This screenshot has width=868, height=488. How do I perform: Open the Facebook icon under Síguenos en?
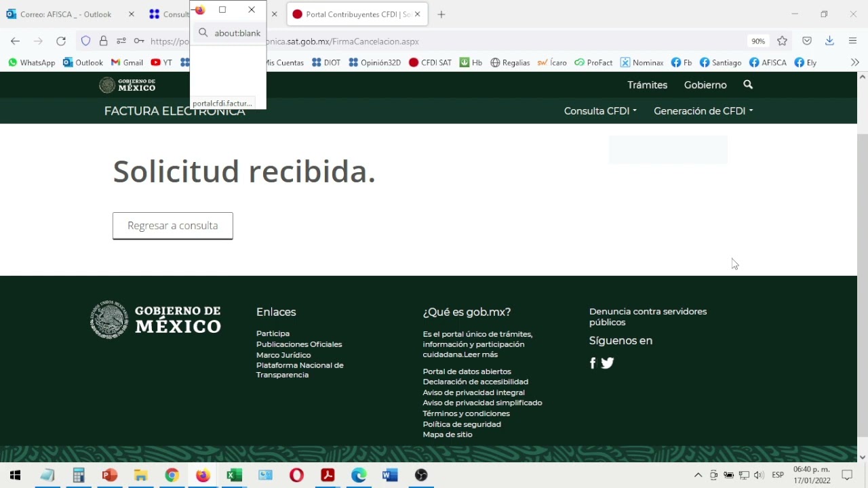pyautogui.click(x=592, y=363)
